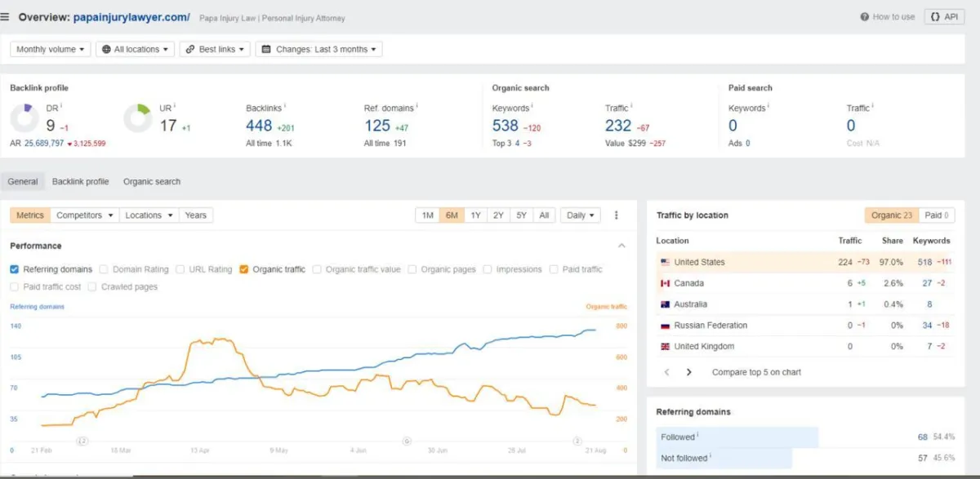Viewport: 980px width, 479px height.
Task: Click the info icon beside Paid search Keywords
Action: pos(768,106)
